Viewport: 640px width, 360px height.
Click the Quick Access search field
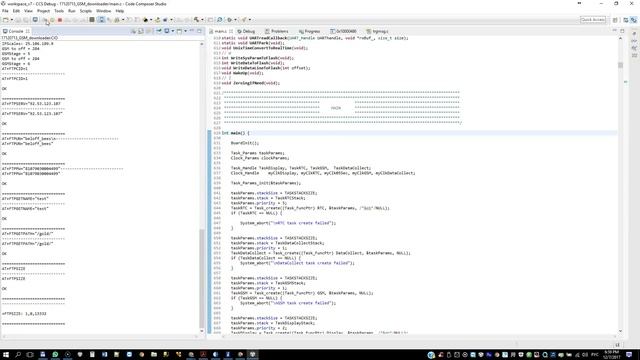[593, 20]
